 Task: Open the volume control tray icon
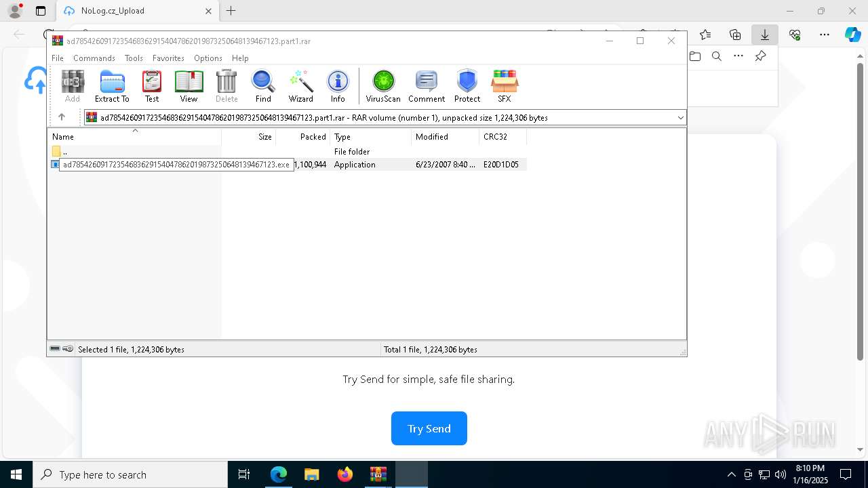tap(781, 474)
